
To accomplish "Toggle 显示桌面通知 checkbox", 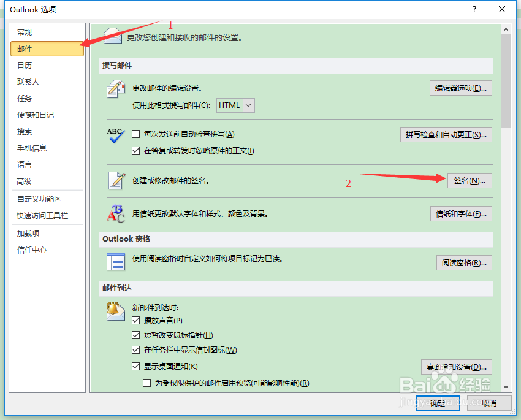I will (x=135, y=366).
